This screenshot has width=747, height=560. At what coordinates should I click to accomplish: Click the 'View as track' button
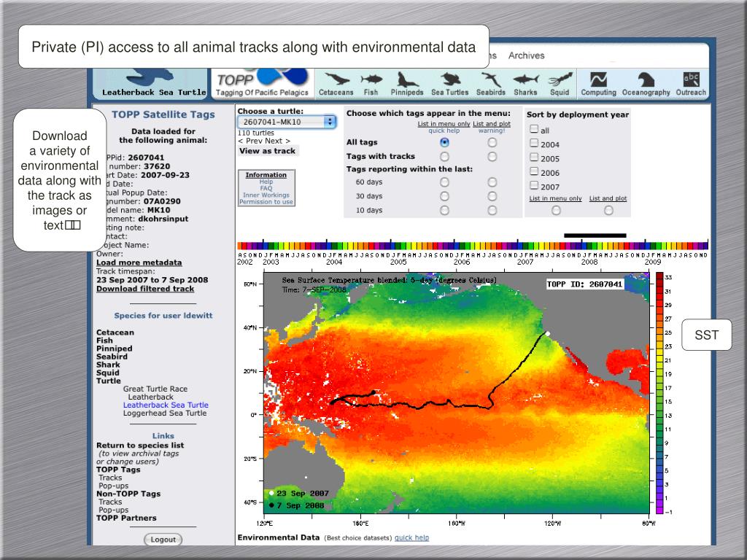click(267, 151)
